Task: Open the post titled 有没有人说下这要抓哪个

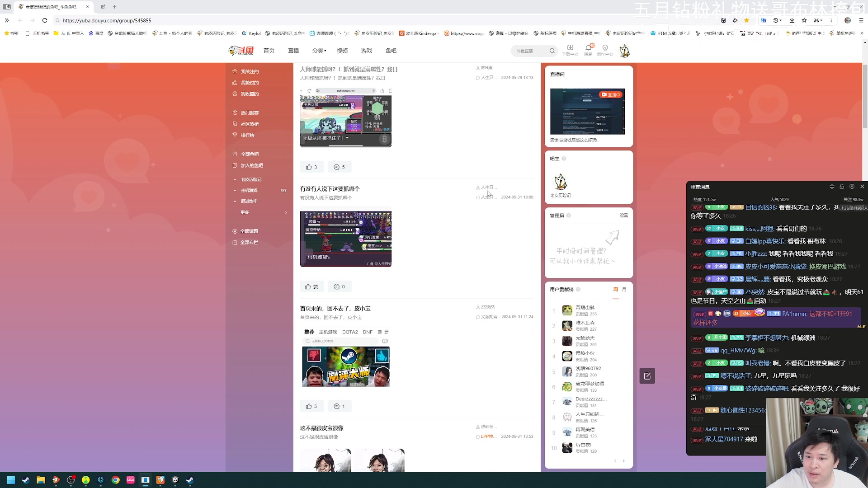Action: [330, 189]
